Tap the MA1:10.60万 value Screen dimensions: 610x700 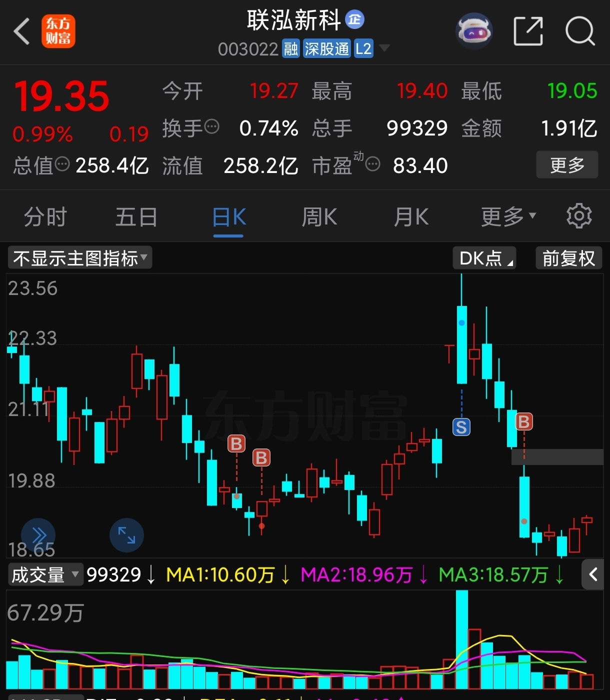(x=220, y=574)
